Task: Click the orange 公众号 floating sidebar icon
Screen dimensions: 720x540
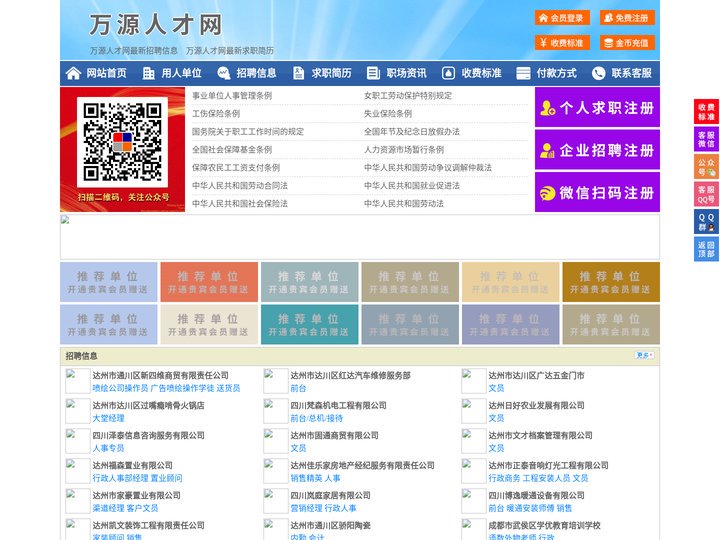Action: pyautogui.click(x=706, y=167)
